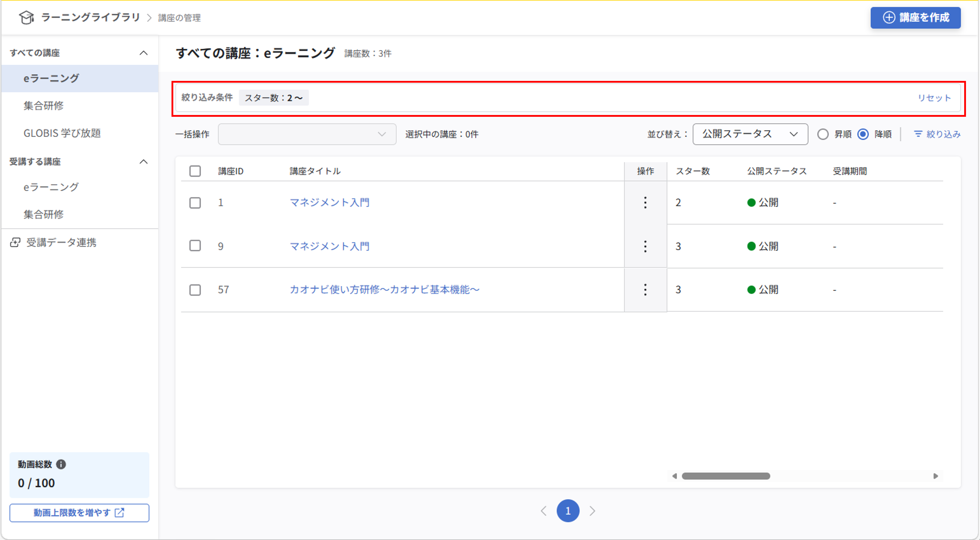
Task: Click the star count 2 for course ID 1
Action: click(678, 202)
